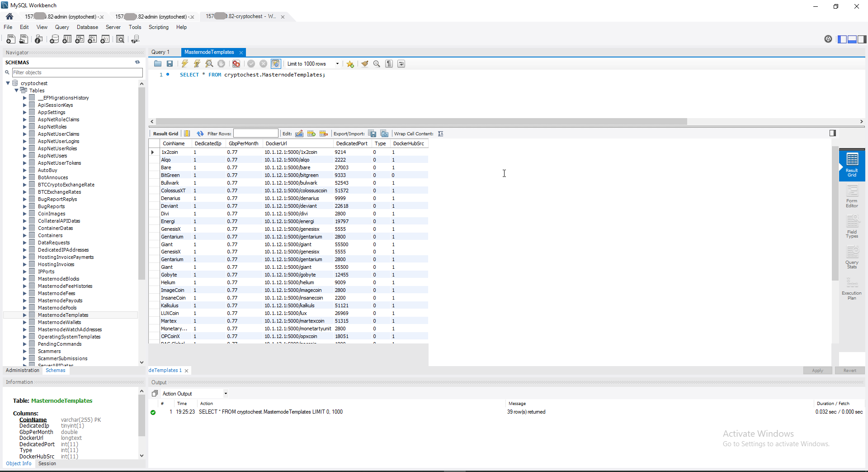Show the find panel magnifier icon
This screenshot has width=868, height=472.
pos(377,64)
